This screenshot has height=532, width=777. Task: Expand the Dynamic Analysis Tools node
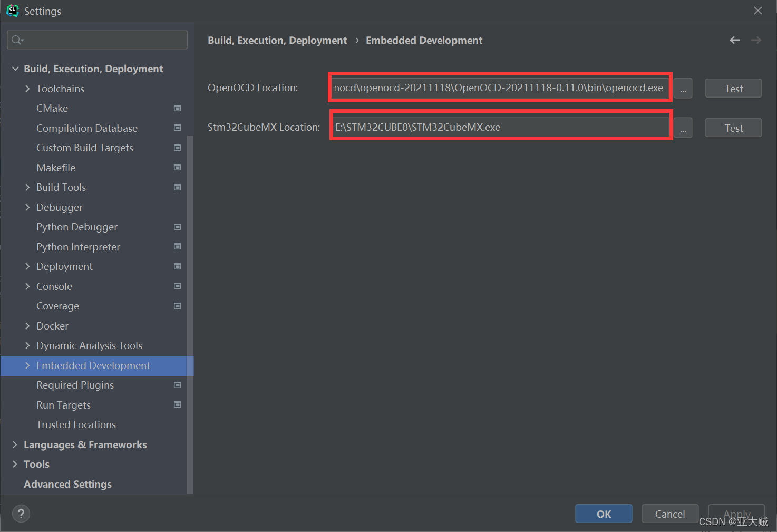(x=27, y=345)
